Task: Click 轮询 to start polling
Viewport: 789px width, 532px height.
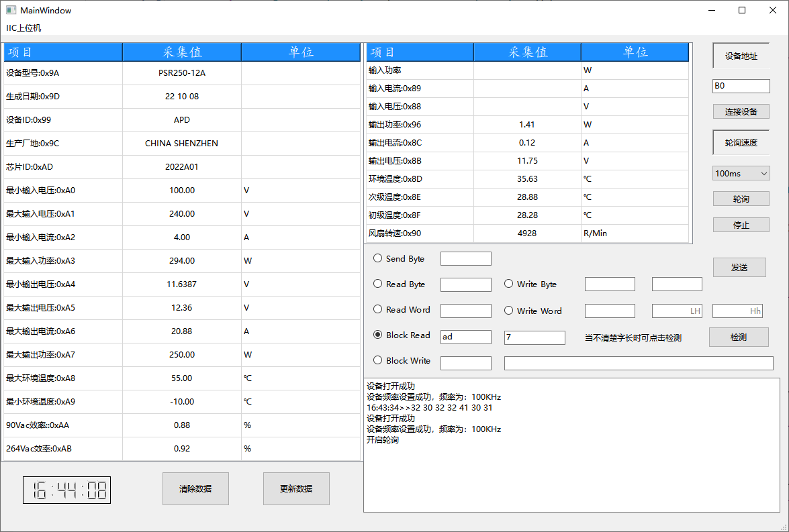Action: click(741, 199)
